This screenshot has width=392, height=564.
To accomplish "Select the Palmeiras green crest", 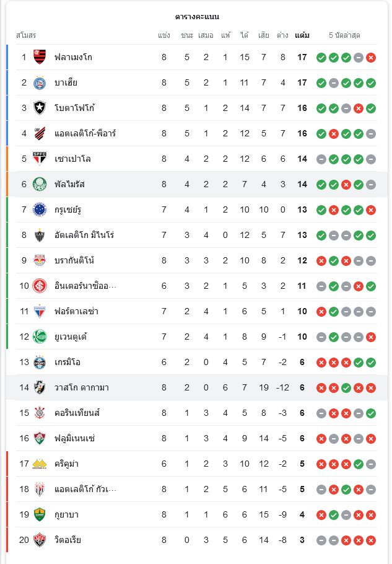I will (x=40, y=184).
